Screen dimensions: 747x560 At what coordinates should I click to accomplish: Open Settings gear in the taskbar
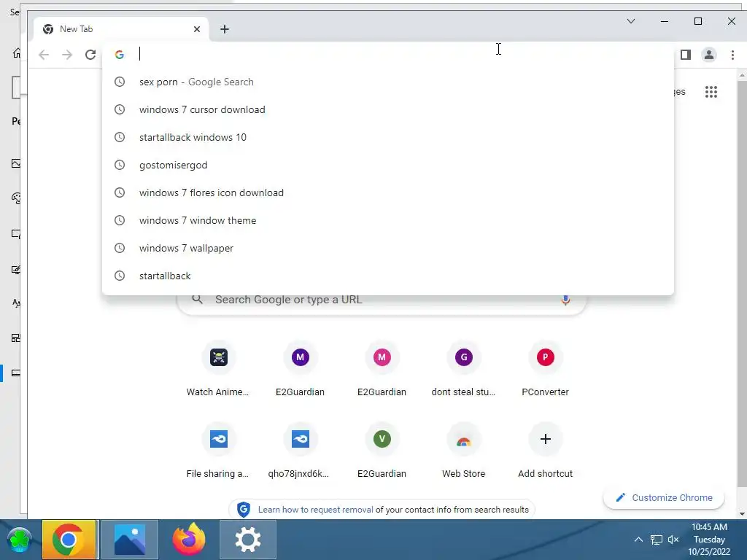248,540
